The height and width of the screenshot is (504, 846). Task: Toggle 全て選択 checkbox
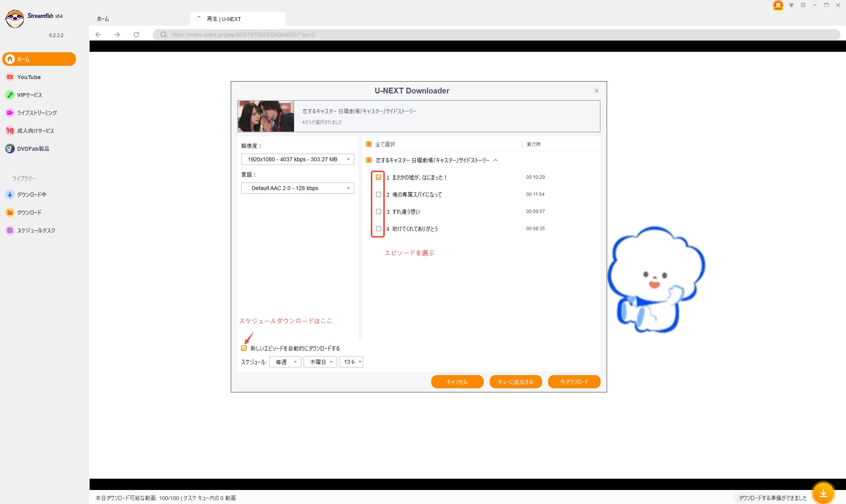[x=369, y=144]
